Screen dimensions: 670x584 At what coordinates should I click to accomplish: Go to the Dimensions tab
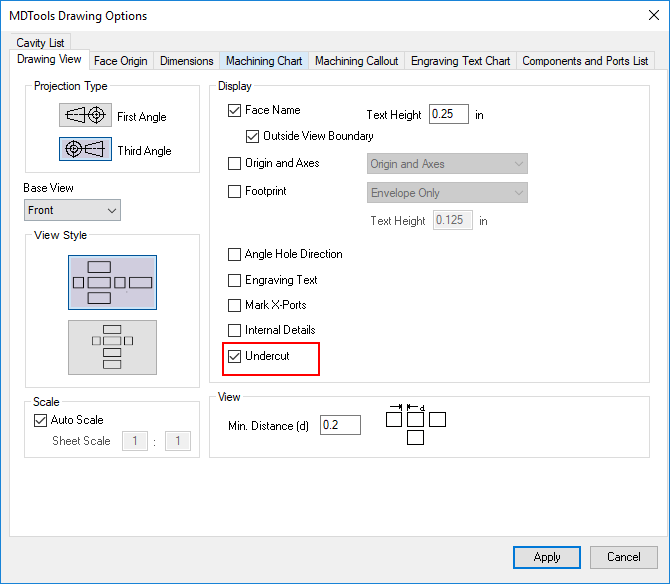coord(187,61)
